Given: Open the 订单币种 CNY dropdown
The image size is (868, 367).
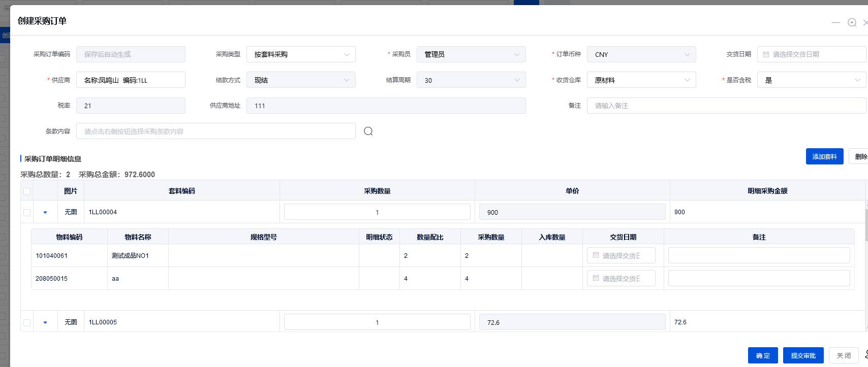Looking at the screenshot, I should (x=641, y=54).
